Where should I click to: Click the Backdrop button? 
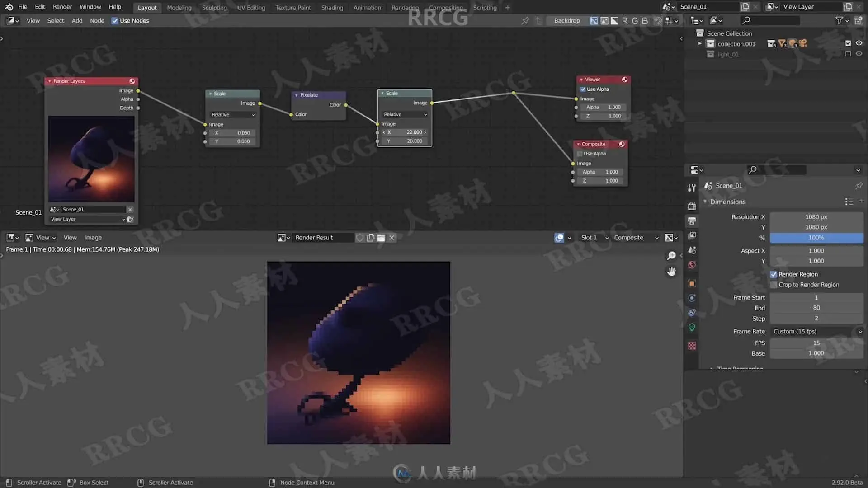point(566,21)
